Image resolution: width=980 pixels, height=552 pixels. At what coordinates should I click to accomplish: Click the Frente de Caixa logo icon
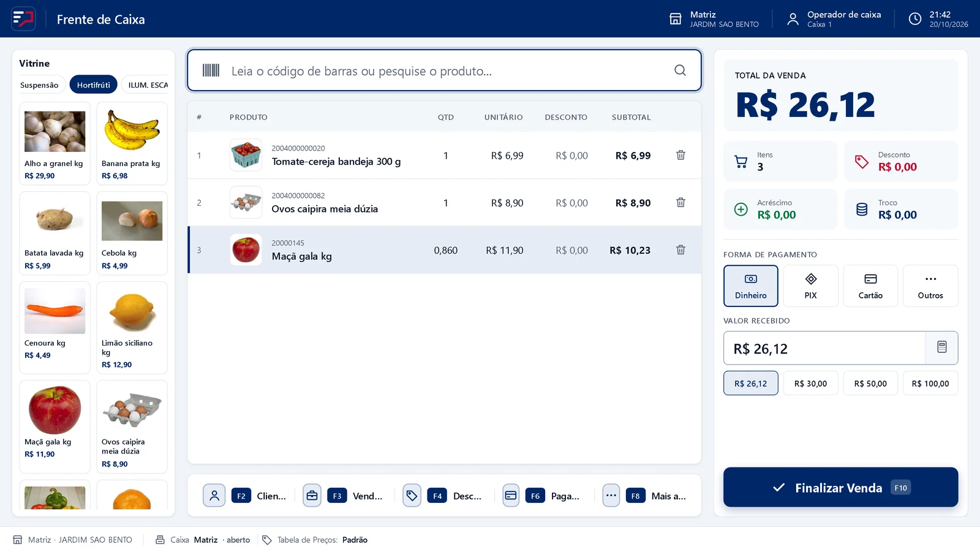23,18
